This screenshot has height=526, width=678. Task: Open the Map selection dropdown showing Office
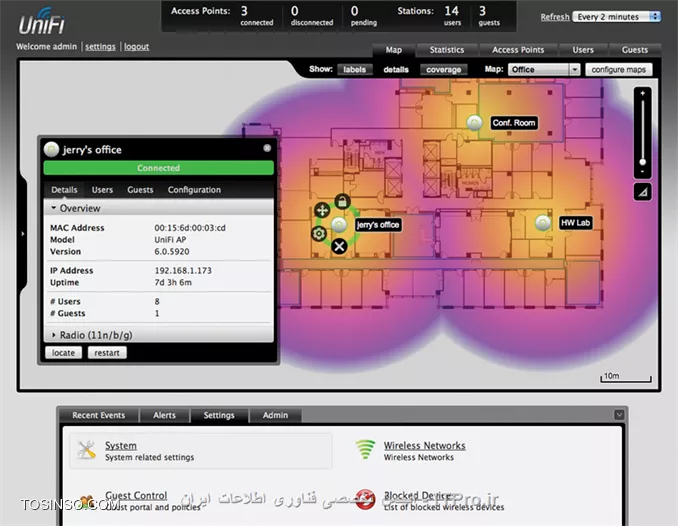coord(544,70)
